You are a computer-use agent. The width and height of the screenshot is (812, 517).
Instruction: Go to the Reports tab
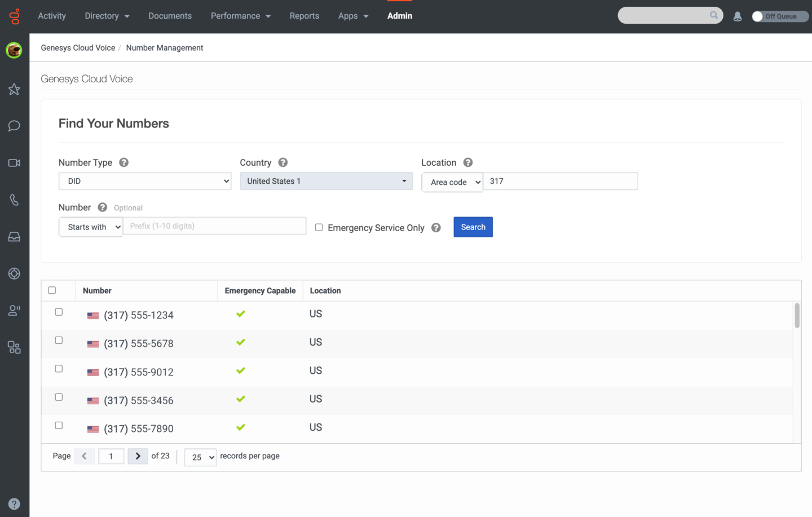304,16
